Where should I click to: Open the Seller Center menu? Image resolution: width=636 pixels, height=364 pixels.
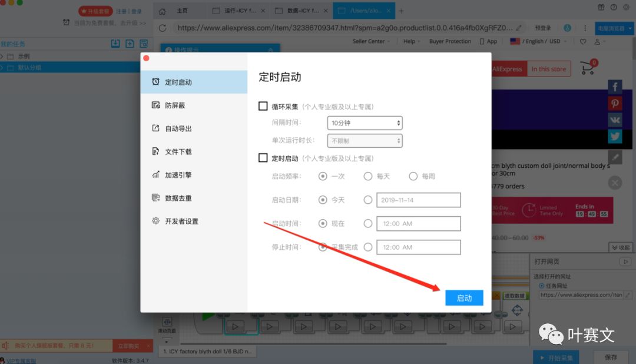pos(369,41)
